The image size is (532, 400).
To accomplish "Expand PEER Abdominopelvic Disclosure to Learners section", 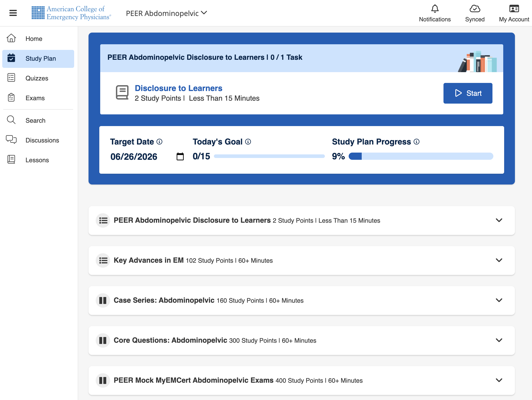I will click(499, 220).
